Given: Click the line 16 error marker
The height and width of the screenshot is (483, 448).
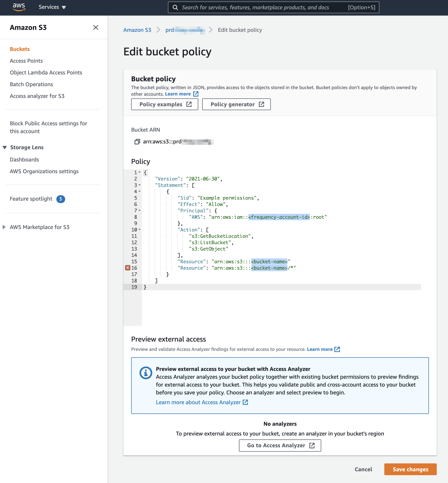Looking at the screenshot, I should 128,268.
